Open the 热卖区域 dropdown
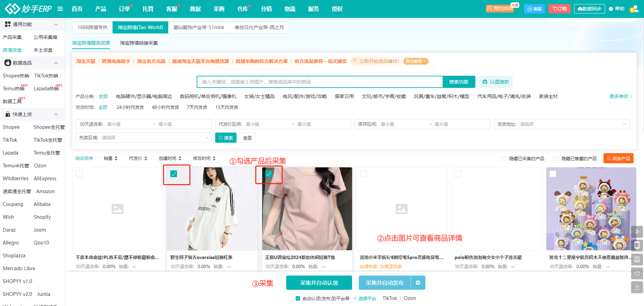Viewport: 644px width, 306px height. [x=144, y=138]
